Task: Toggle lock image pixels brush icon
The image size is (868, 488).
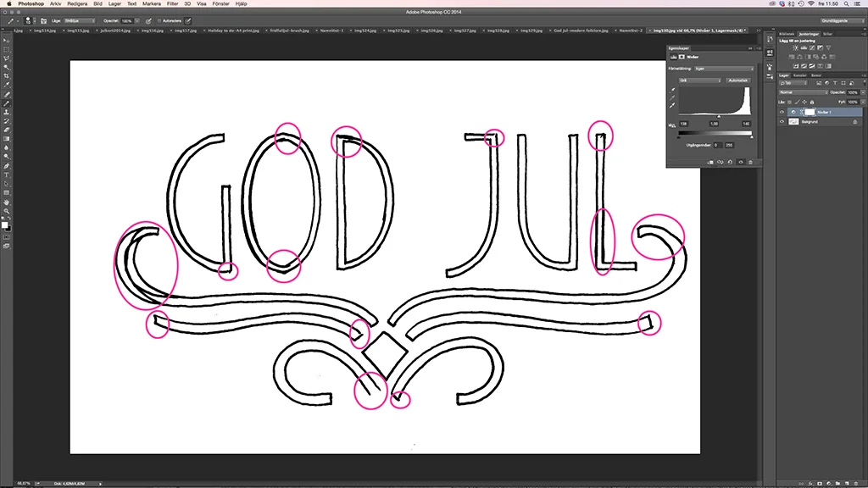Action: click(x=797, y=102)
